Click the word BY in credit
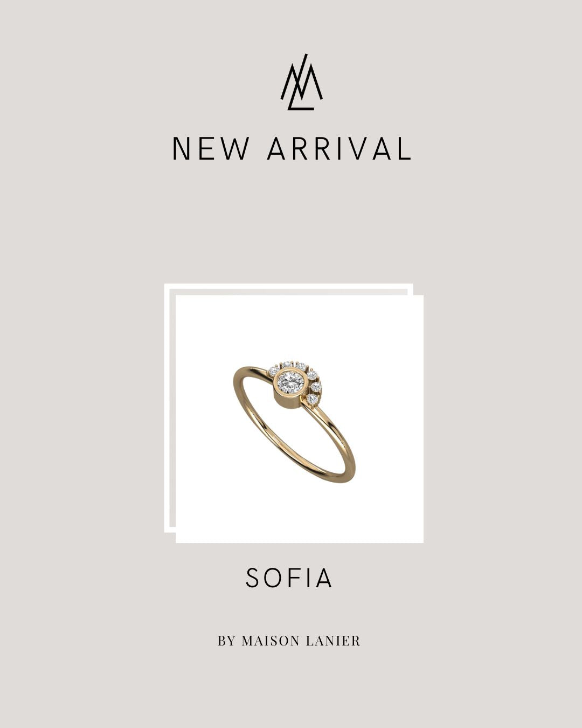Screen dimensions: 582x728 (x=227, y=641)
